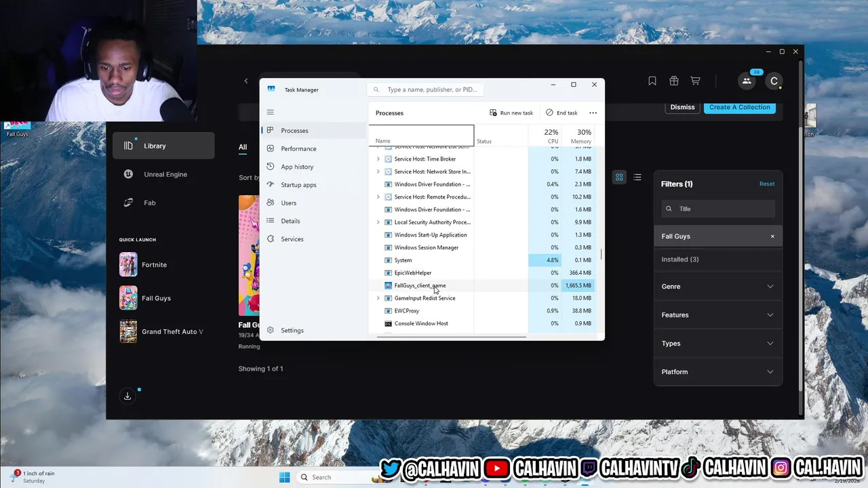Open the Epic gift icon
The height and width of the screenshot is (488, 868).
(x=674, y=81)
